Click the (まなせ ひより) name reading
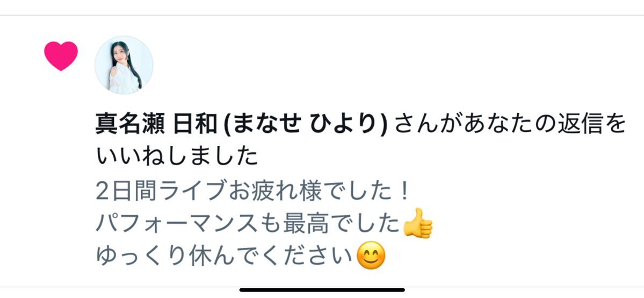The image size is (644, 298). 306,124
